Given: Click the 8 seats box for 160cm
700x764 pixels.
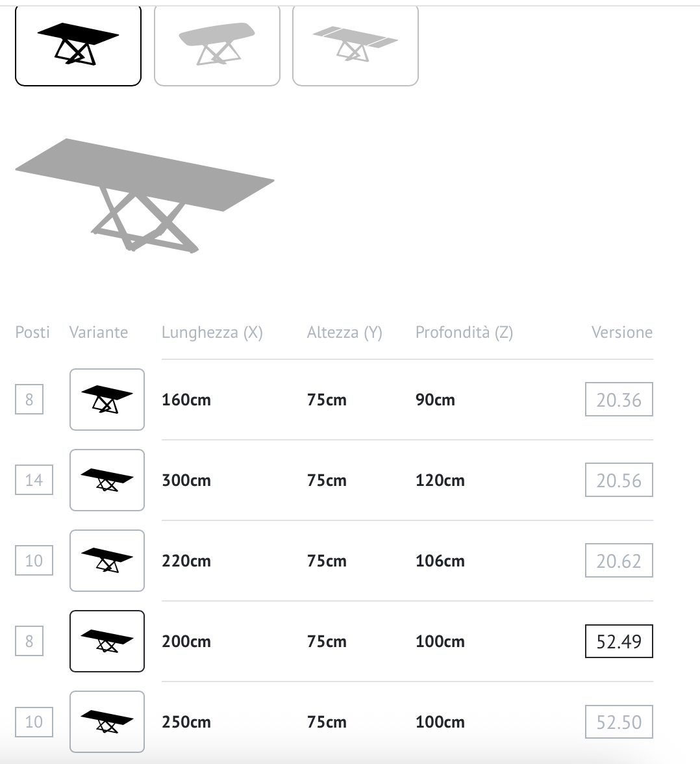Looking at the screenshot, I should [29, 400].
